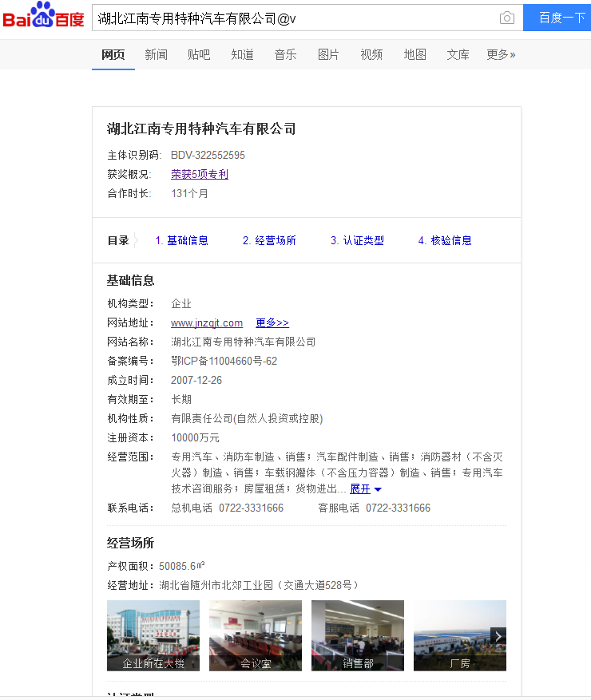Jump to 基础信息 section

(x=182, y=240)
